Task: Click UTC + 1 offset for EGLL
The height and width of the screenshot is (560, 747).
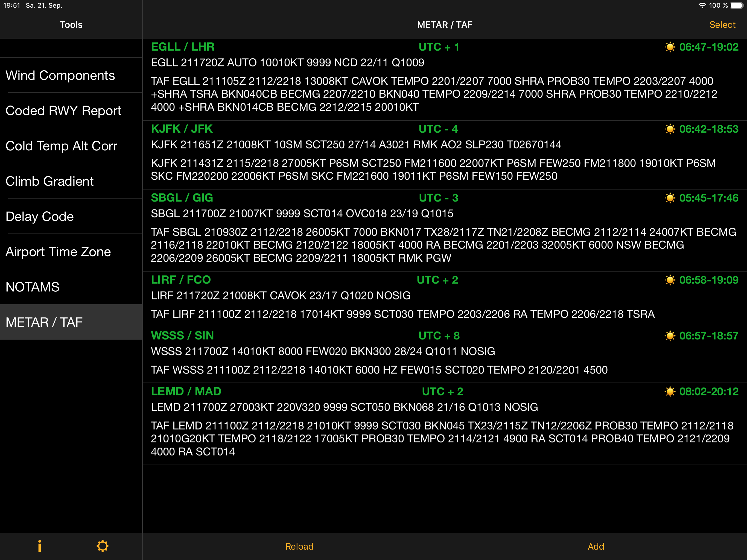Action: [439, 47]
